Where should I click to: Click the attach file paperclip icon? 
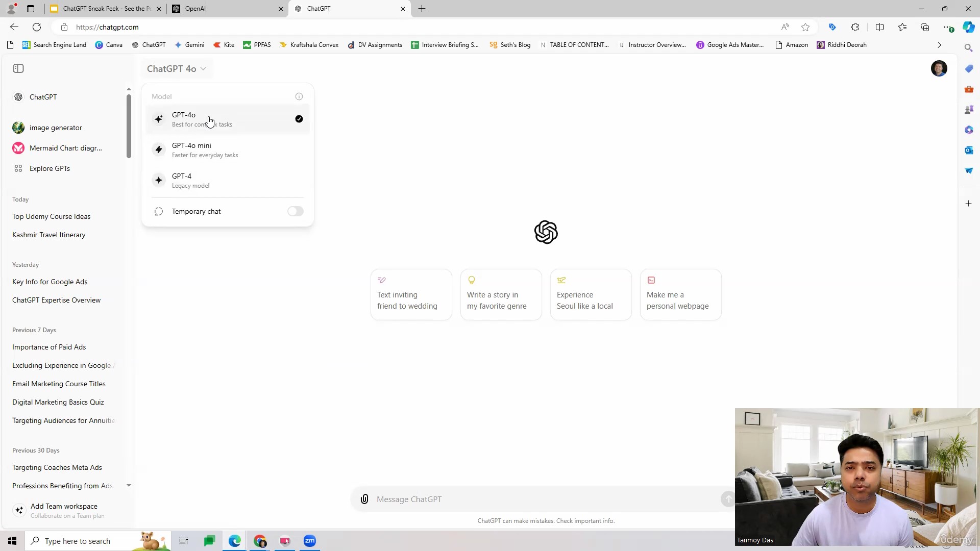coord(364,499)
